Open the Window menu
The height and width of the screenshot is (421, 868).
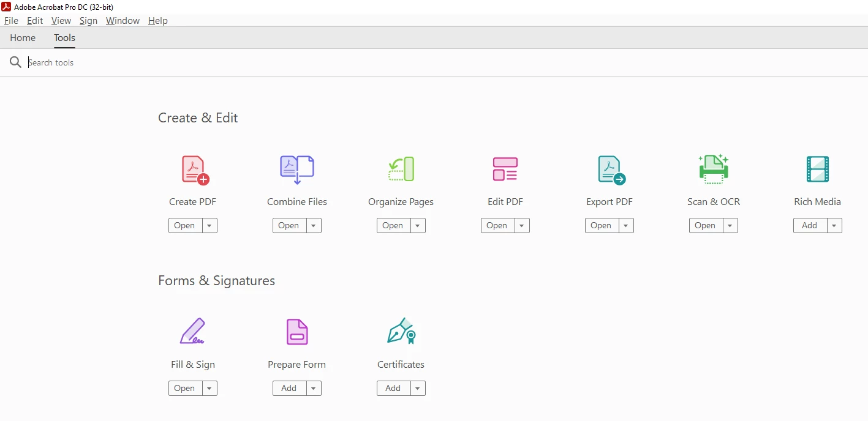123,21
